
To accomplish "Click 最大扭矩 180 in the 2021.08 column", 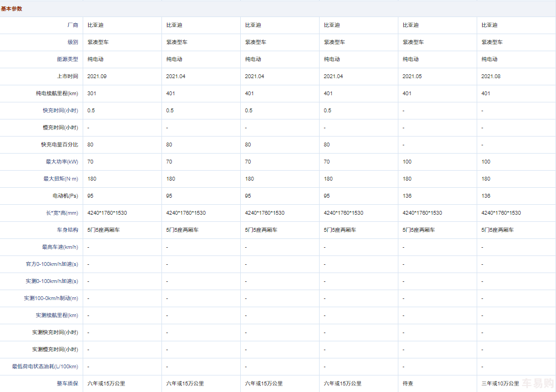I will click(486, 178).
